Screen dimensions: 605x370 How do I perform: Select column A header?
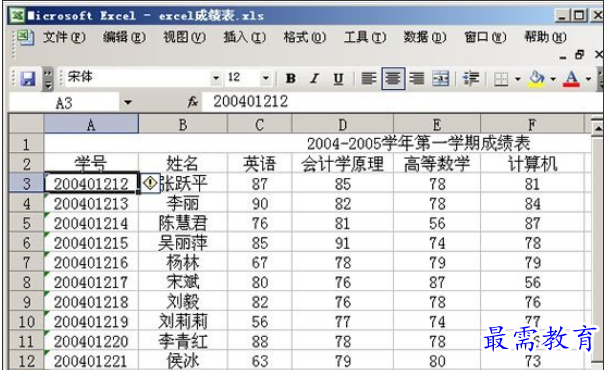(91, 124)
